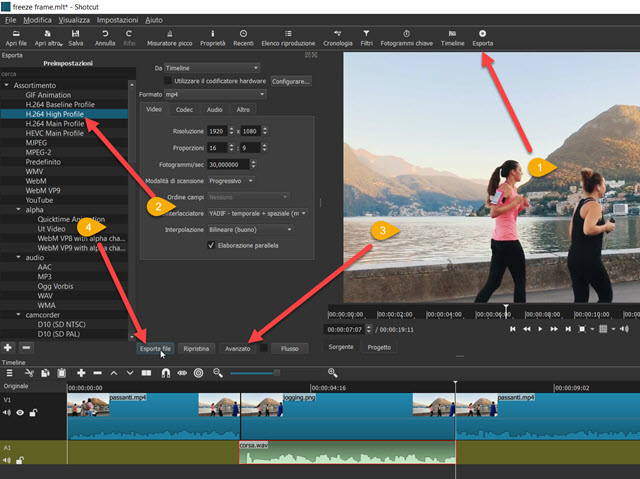Viewport: 640px width, 479px height.
Task: Toggle scrub while dragging
Action: coord(182,373)
